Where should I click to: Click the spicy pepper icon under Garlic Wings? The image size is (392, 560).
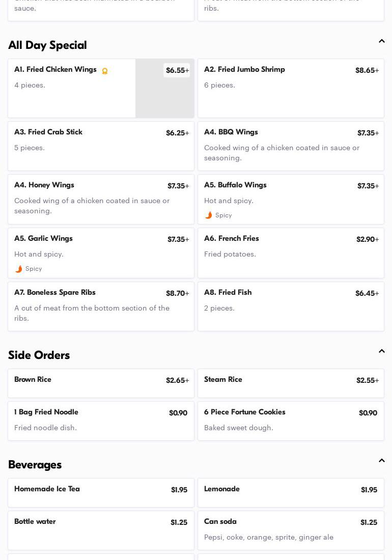click(18, 269)
